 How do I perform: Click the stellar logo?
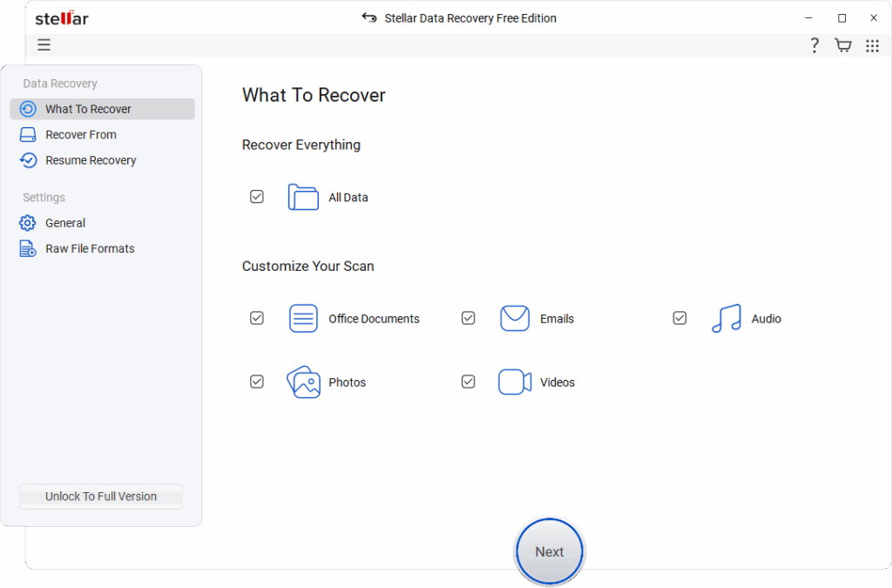coord(62,18)
